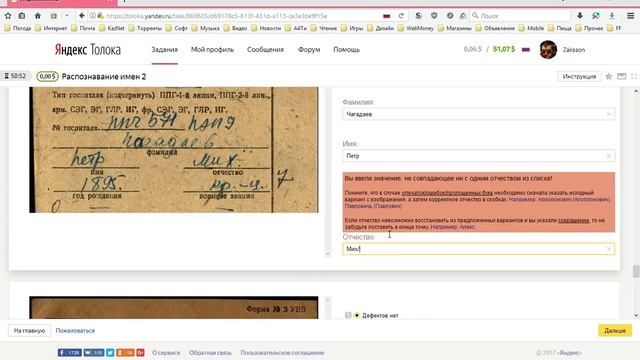Open the browser hamburger menu
The width and height of the screenshot is (640, 360).
pos(631,16)
